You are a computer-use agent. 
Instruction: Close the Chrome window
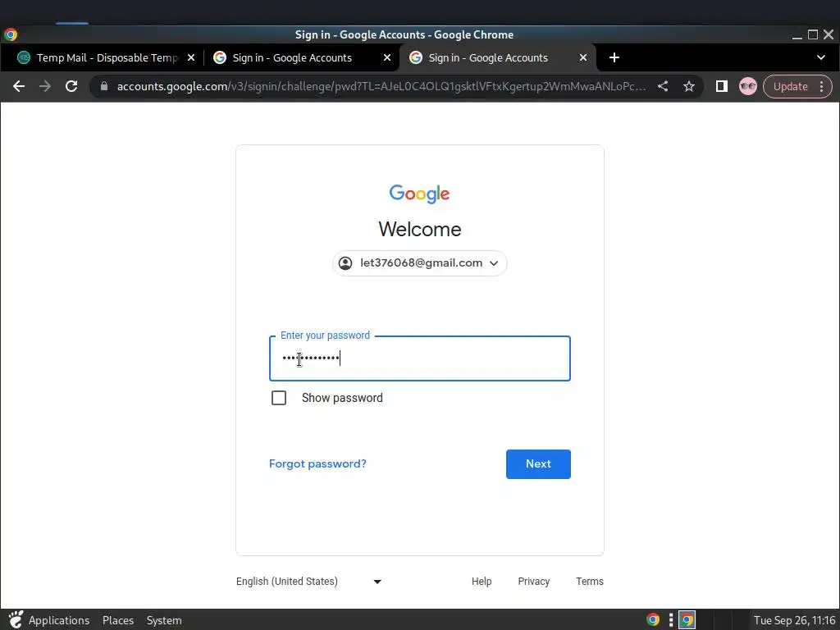tap(829, 34)
